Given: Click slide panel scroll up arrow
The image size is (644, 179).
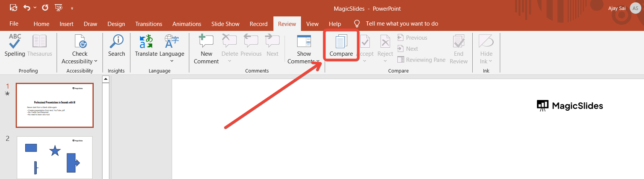Looking at the screenshot, I should click(106, 79).
